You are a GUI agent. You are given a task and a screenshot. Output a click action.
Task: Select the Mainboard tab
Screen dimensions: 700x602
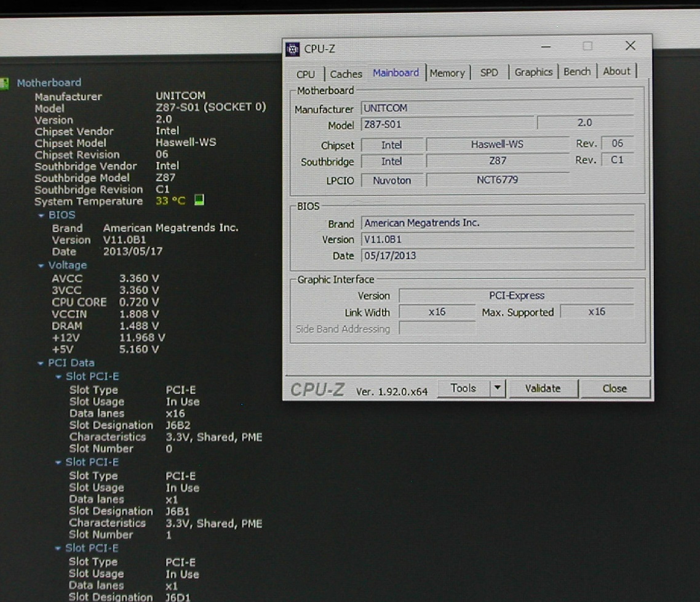[x=396, y=73]
